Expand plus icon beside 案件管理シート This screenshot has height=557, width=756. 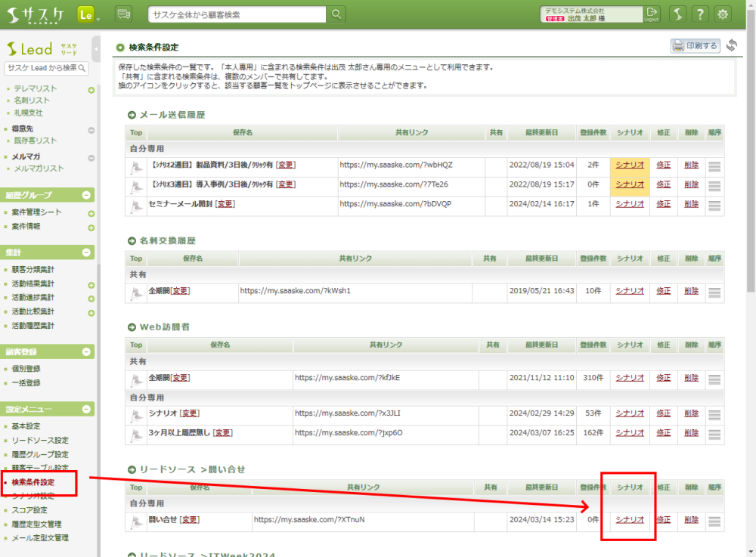(x=91, y=213)
